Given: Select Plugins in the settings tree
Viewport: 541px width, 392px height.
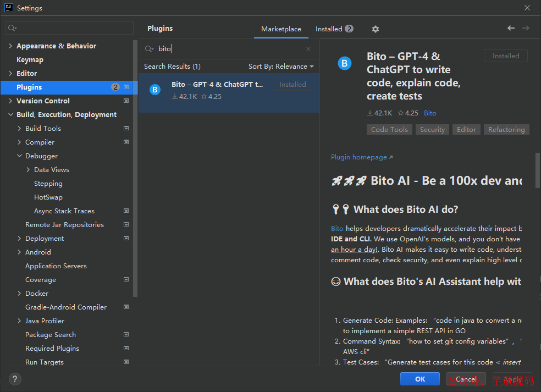Looking at the screenshot, I should [69, 87].
